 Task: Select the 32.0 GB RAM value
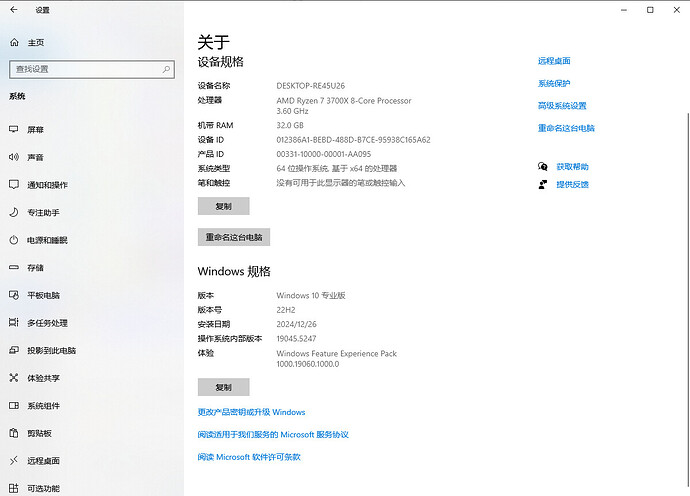click(290, 125)
